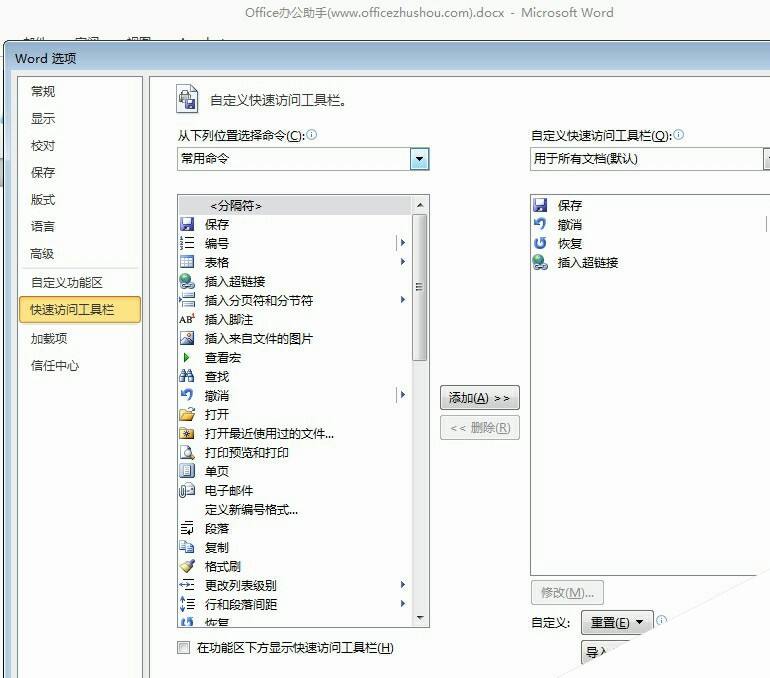The image size is (770, 678).
Task: Click the command list scrollbar thumb
Action: click(x=419, y=287)
